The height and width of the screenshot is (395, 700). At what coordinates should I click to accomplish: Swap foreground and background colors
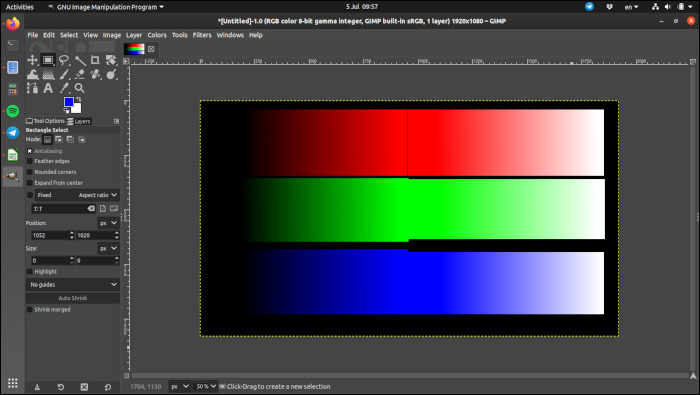coord(79,99)
